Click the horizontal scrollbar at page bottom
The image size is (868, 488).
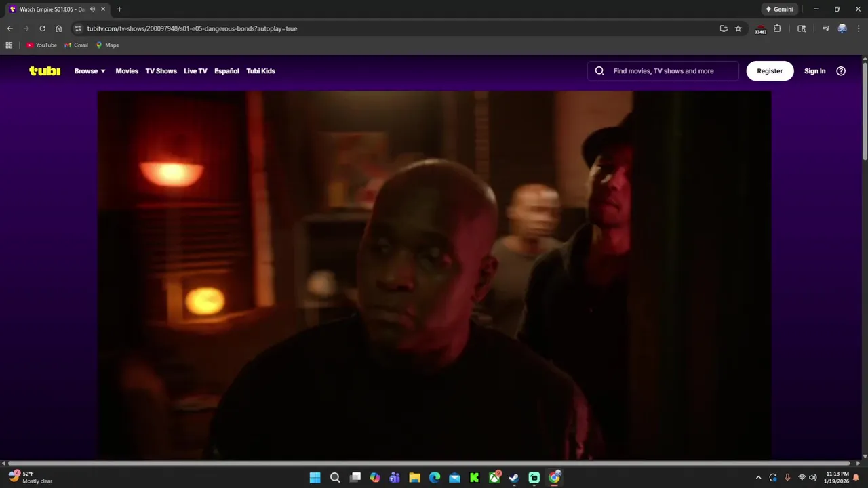tap(428, 464)
